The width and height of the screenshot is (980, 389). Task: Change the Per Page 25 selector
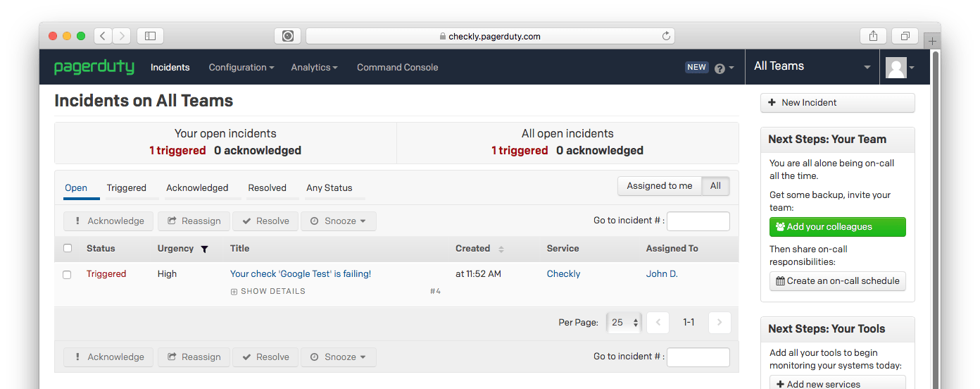(624, 323)
